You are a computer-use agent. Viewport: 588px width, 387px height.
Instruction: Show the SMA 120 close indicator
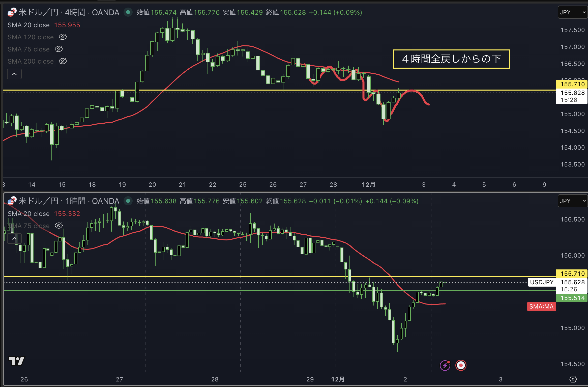pyautogui.click(x=63, y=37)
